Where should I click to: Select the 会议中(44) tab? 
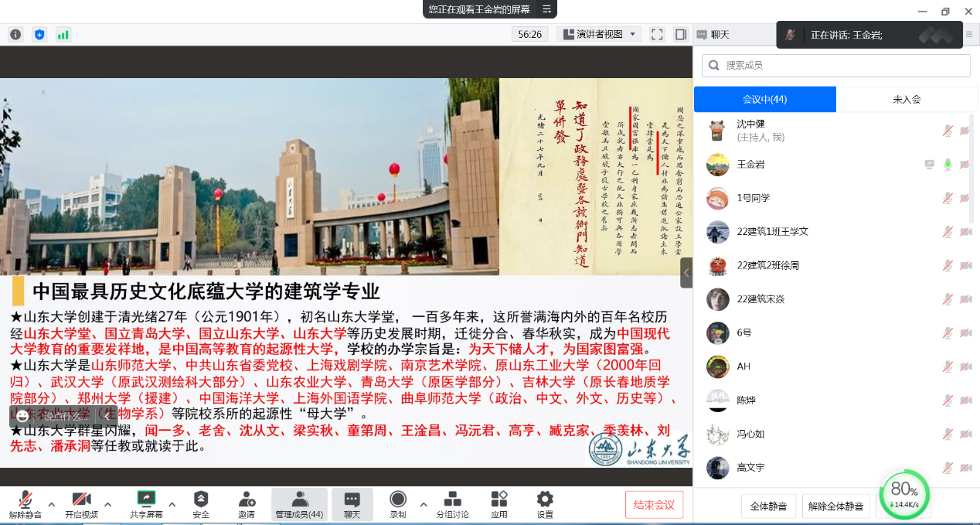[x=764, y=99]
